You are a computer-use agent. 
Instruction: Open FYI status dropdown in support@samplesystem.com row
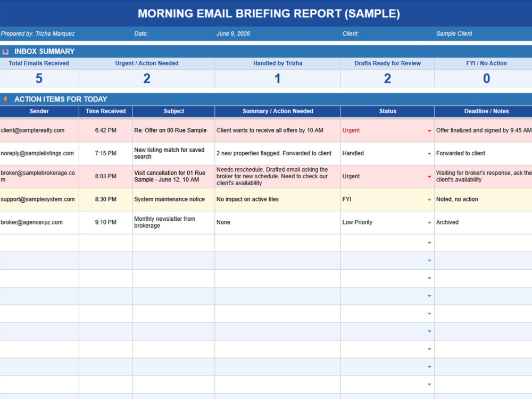[429, 200]
